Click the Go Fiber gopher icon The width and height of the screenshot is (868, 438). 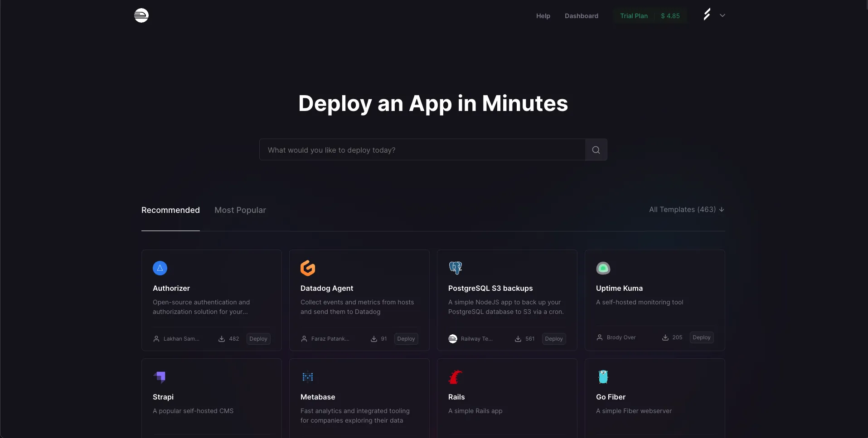point(603,377)
